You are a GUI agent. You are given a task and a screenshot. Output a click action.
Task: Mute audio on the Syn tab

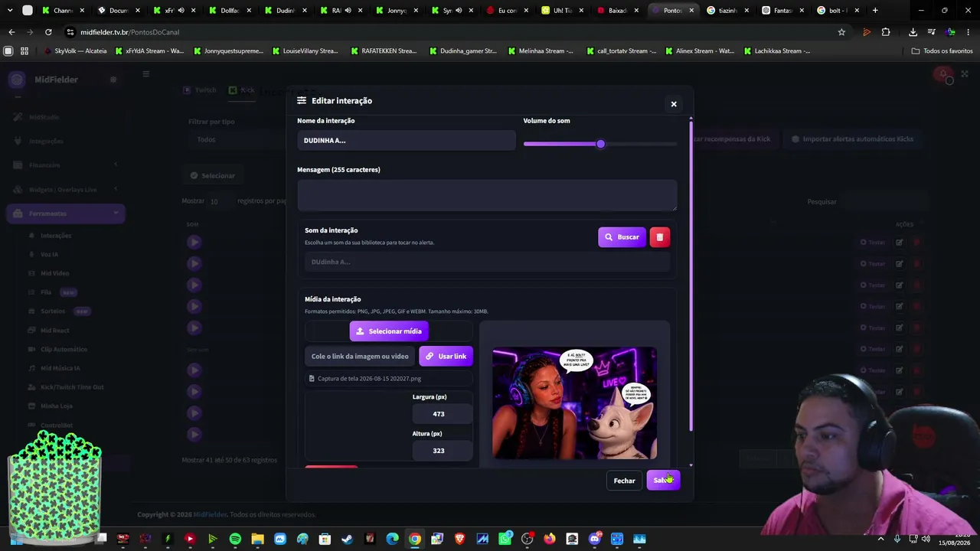click(458, 11)
